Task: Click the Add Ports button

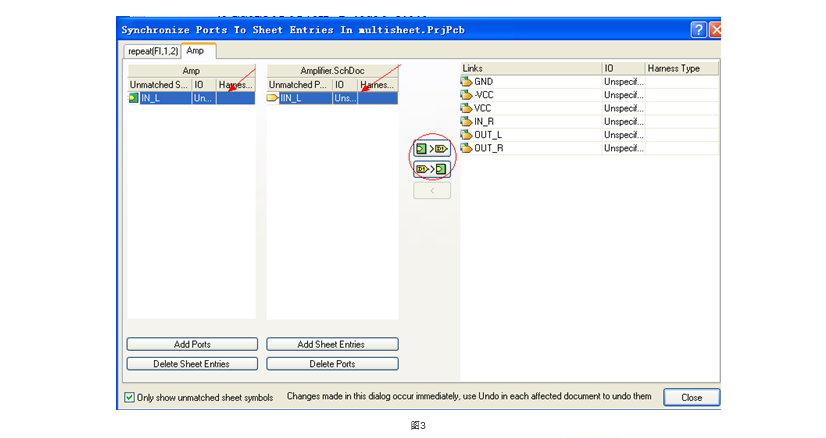Action: point(192,344)
